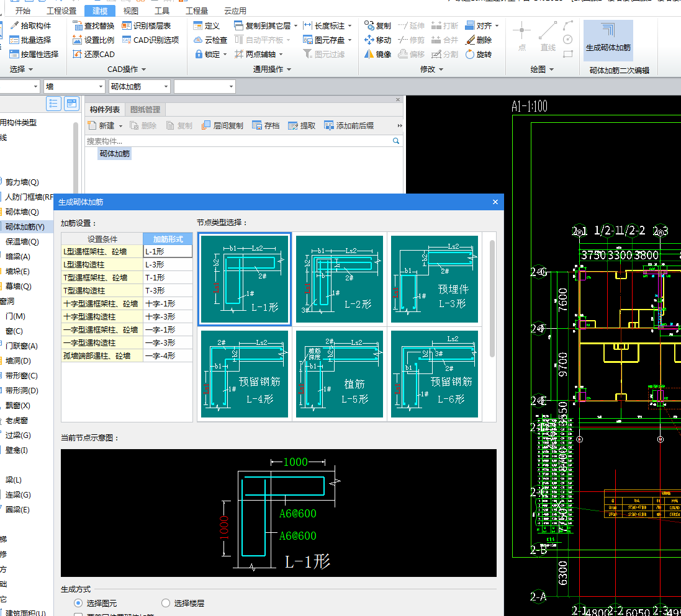
Task: Expand component list toolbar overflow chevron
Action: tap(400, 125)
